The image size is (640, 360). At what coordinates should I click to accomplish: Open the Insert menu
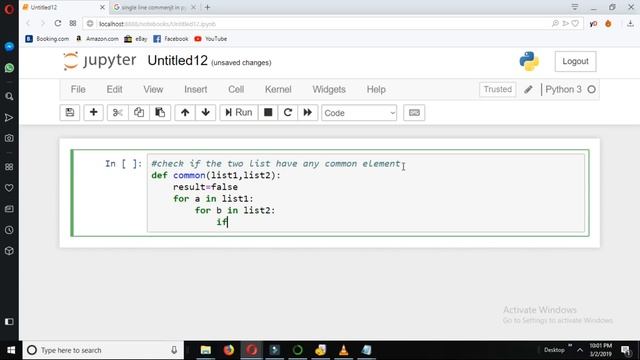click(x=196, y=89)
